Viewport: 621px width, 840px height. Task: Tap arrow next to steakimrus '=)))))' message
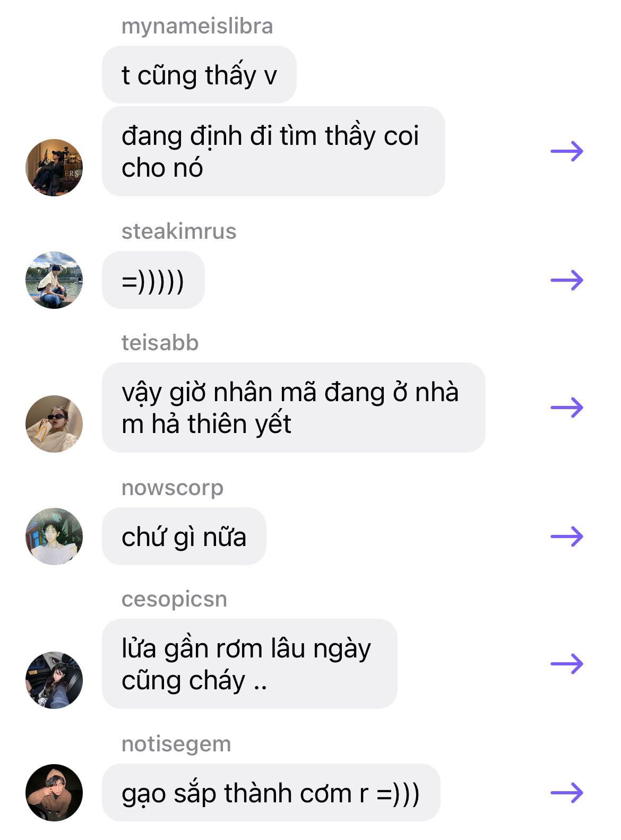567,280
